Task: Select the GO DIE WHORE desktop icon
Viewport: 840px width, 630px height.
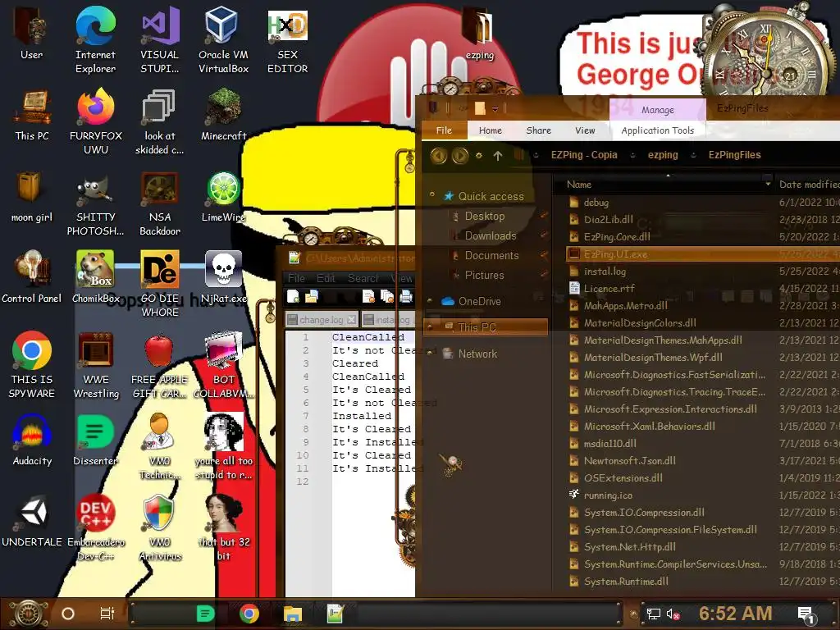Action: point(160,284)
